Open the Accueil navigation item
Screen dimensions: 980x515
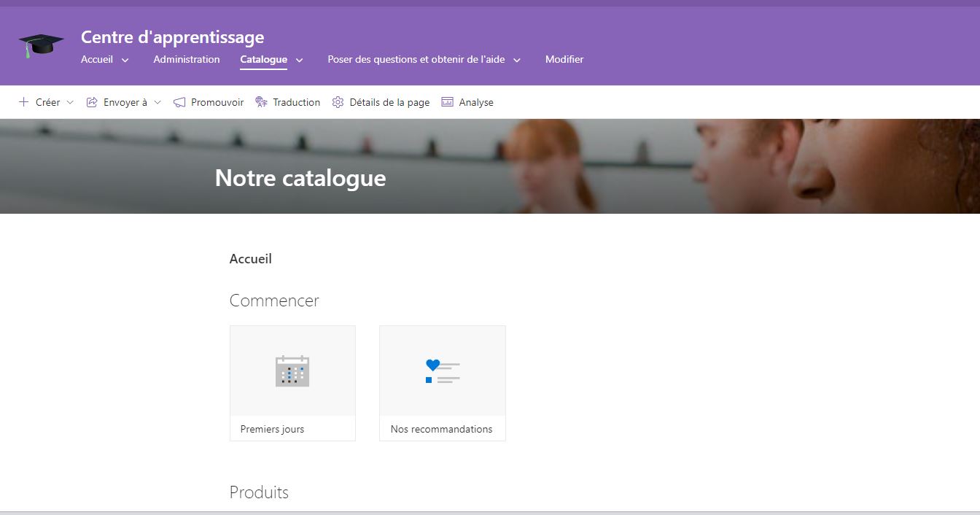[x=97, y=59]
